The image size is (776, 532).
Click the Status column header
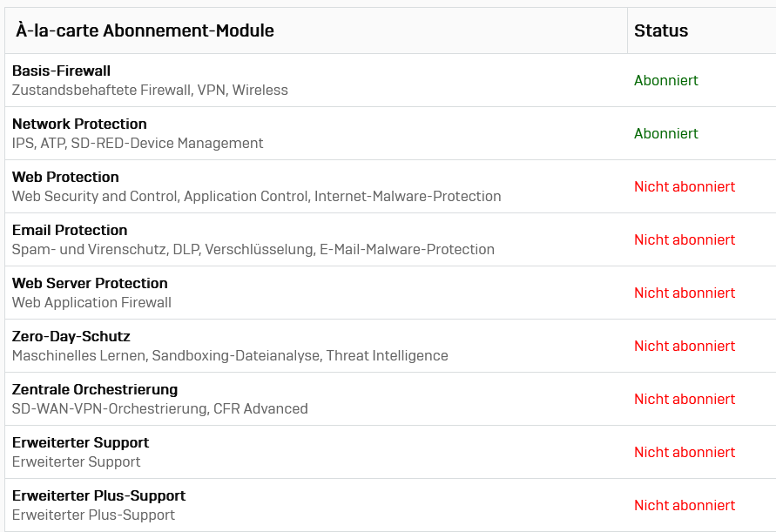point(661,30)
